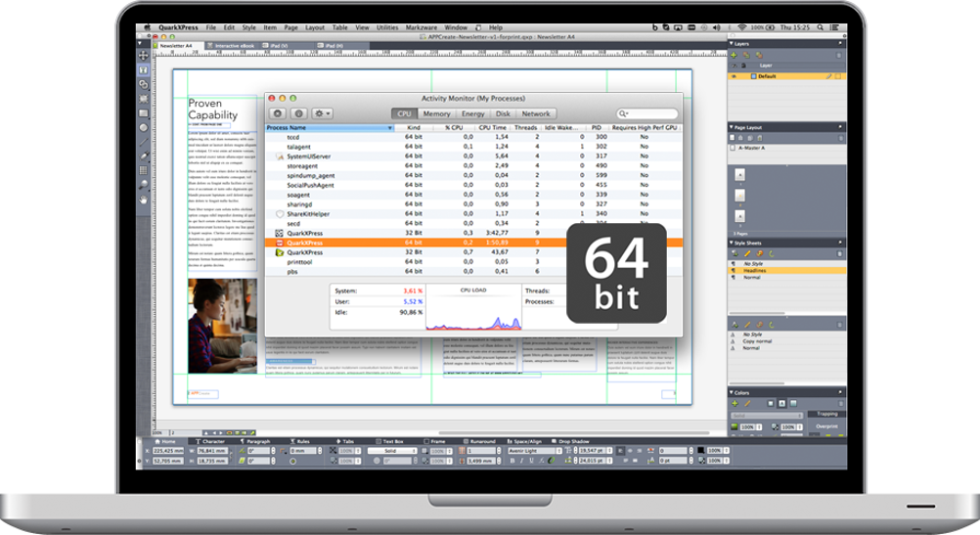The width and height of the screenshot is (980, 535).
Task: Open Interactive eBook layout tab
Action: pyautogui.click(x=230, y=46)
